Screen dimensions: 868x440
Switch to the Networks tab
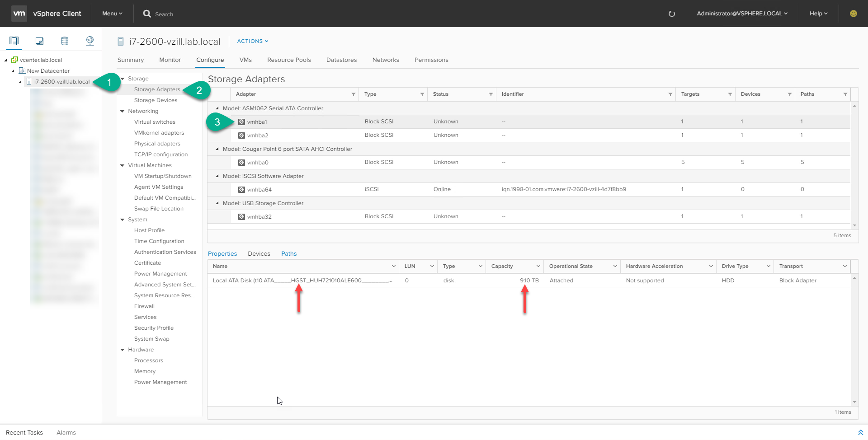click(x=386, y=60)
